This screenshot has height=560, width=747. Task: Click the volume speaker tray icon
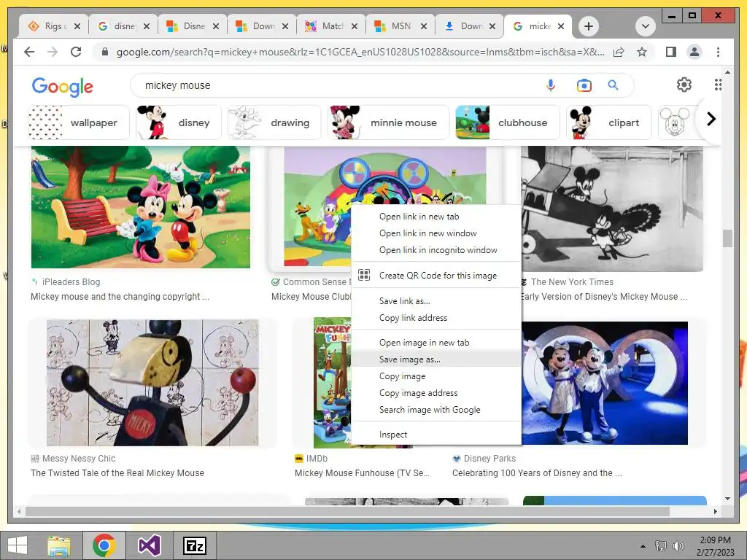click(678, 546)
